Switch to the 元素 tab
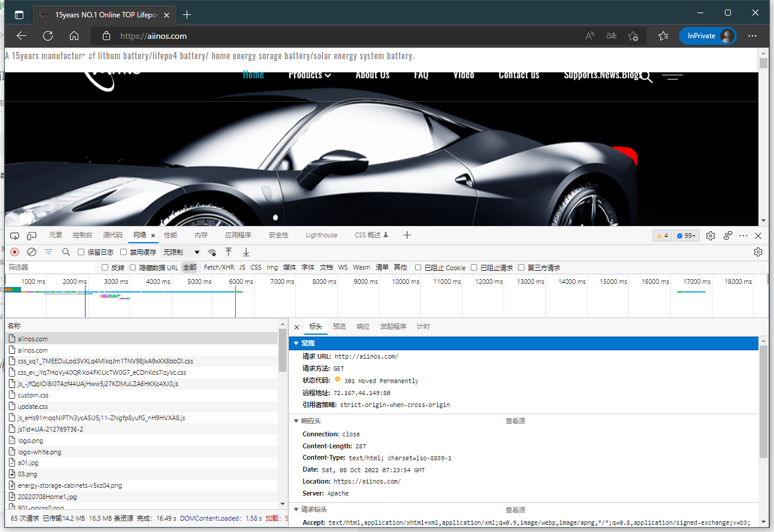This screenshot has height=532, width=774. point(56,235)
